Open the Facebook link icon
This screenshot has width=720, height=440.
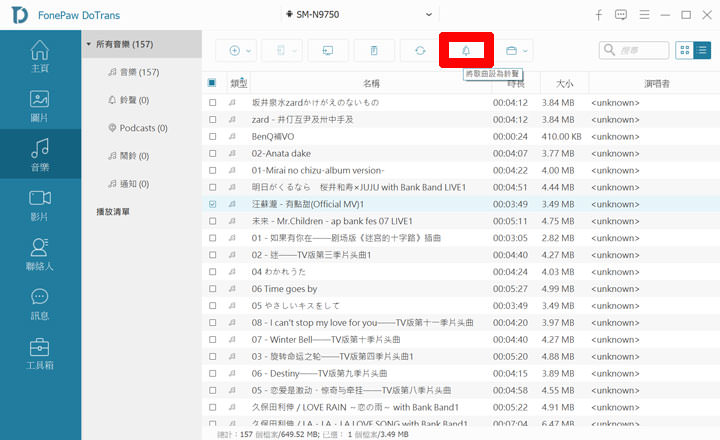[x=599, y=15]
